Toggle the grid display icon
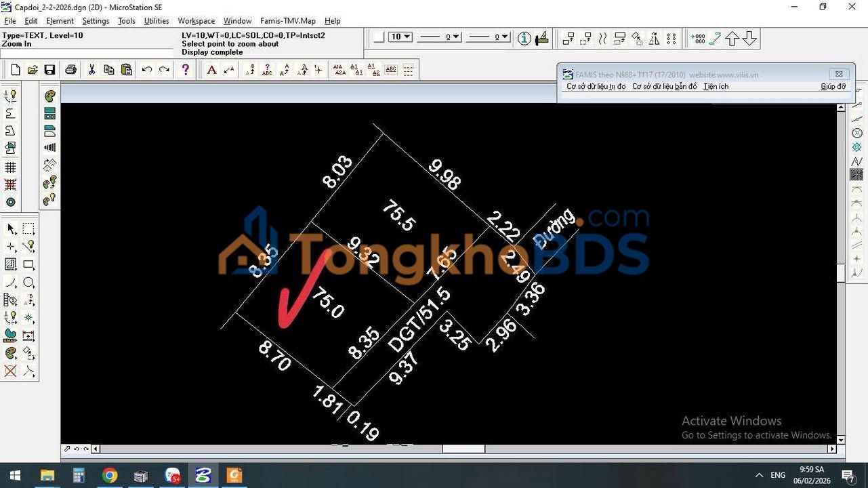868x488 pixels. click(10, 166)
